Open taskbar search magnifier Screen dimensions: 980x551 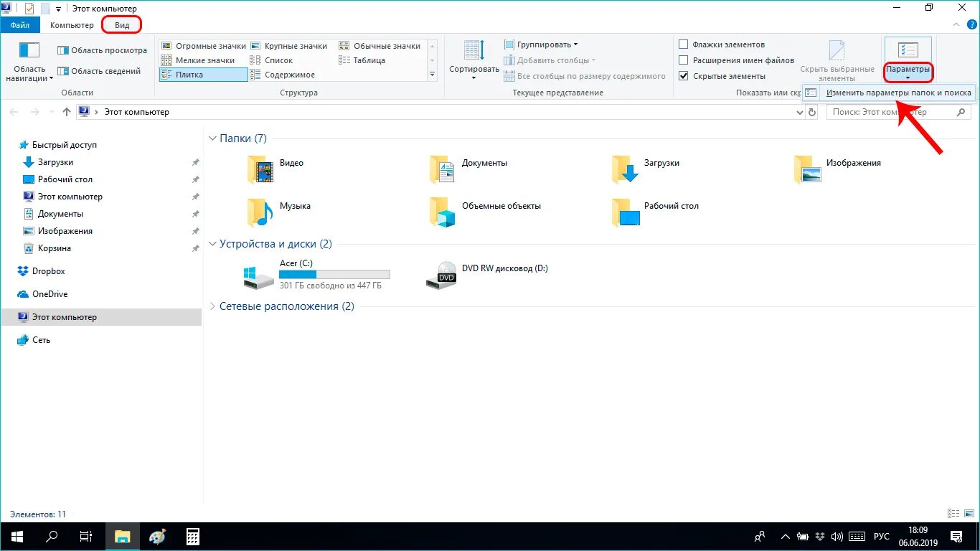[52, 536]
